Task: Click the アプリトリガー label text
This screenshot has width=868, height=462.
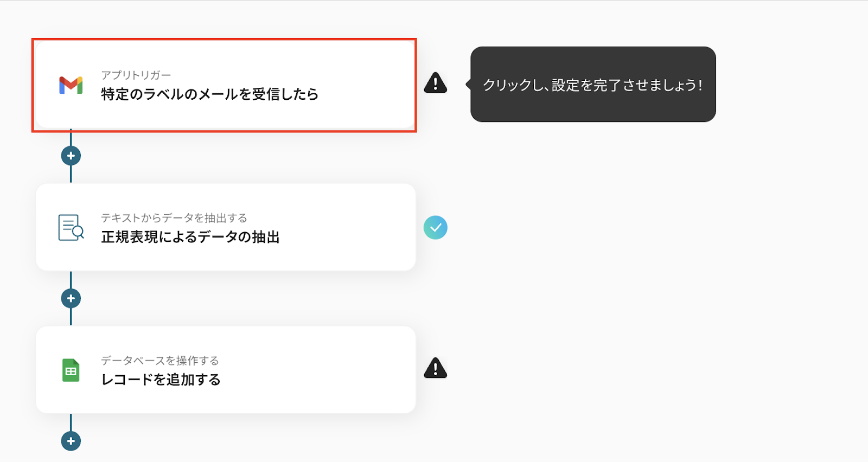Action: coord(136,75)
